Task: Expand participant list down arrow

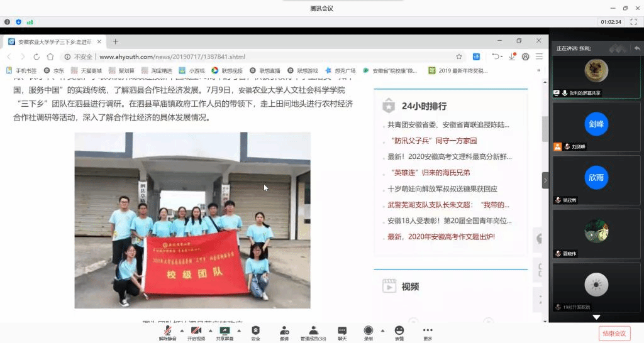Action: pyautogui.click(x=596, y=317)
